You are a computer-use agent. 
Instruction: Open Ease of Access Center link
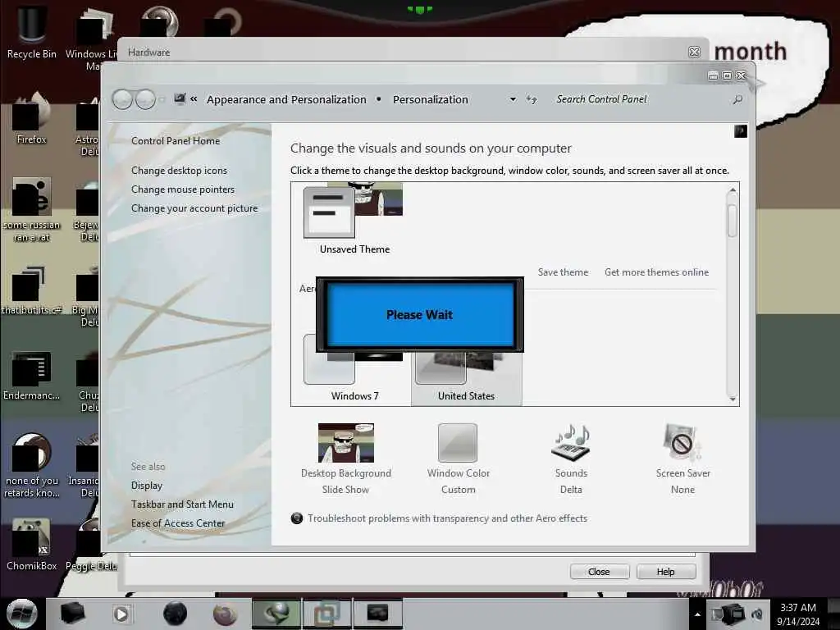(x=178, y=523)
